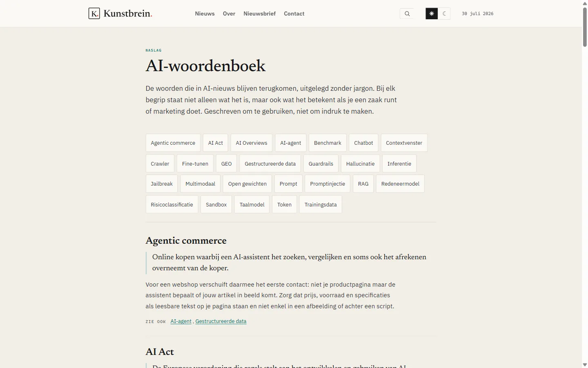Jump to the Agentic commerce term
The height and width of the screenshot is (368, 588).
pos(173,143)
